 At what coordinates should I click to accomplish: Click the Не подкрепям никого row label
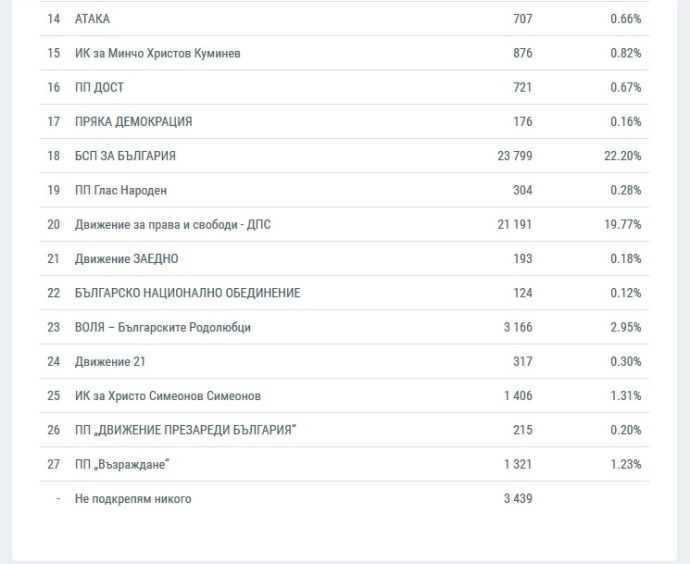(x=132, y=498)
